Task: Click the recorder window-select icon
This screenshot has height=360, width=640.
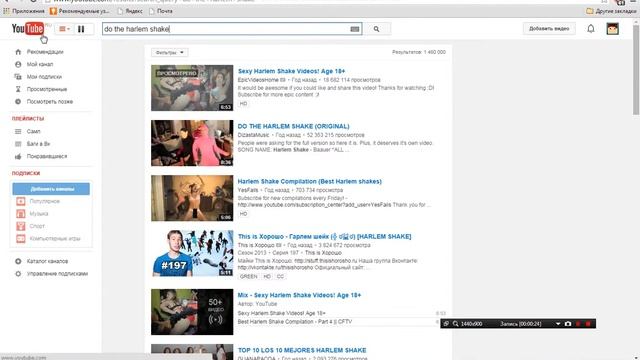Action: click(446, 324)
